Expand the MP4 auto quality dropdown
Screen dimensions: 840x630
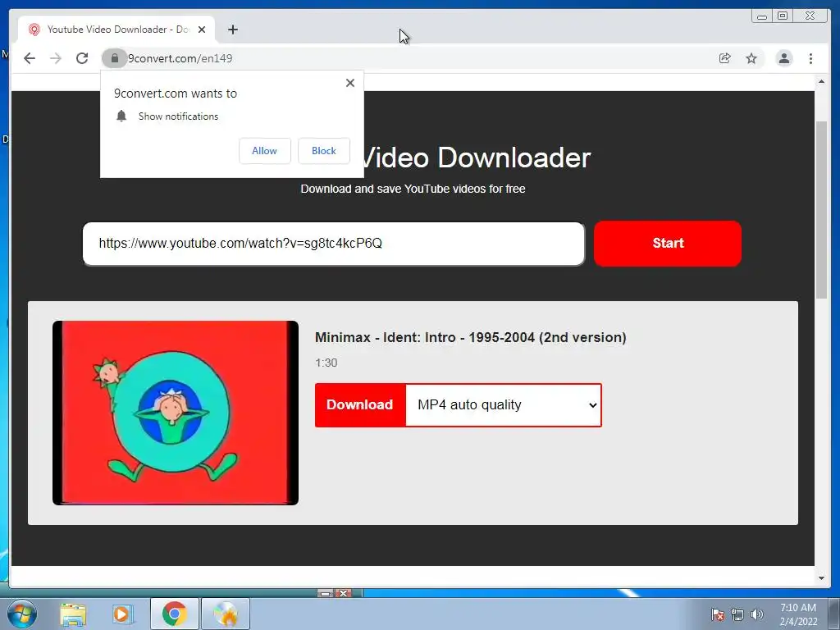coord(504,405)
